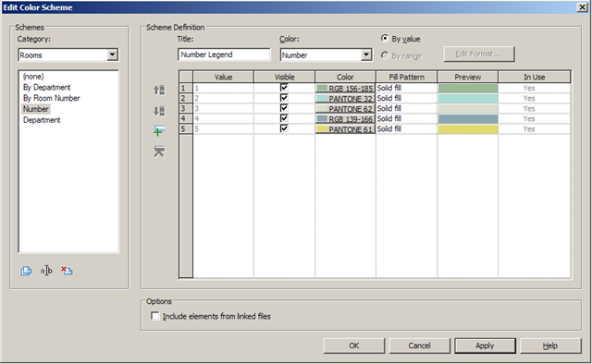Image resolution: width=592 pixels, height=364 pixels.
Task: Open the PANTONE 32 color swatch
Action: [345, 98]
